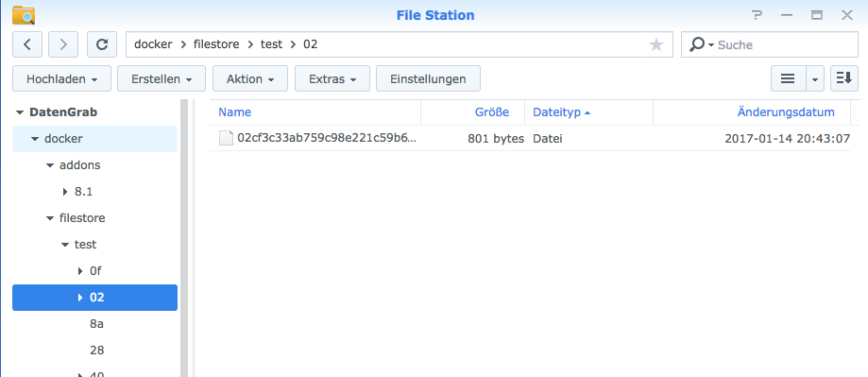Expand the selected 02 tree node
This screenshot has width=868, height=377.
tap(80, 298)
